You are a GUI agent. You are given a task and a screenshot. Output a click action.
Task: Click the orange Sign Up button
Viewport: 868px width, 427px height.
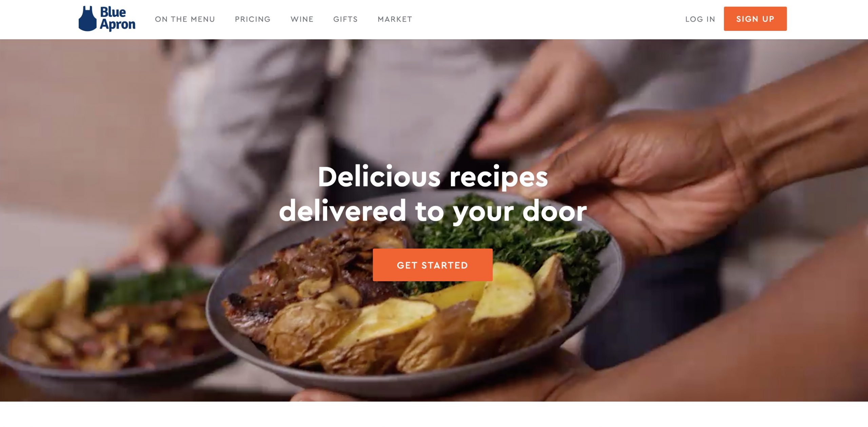pyautogui.click(x=755, y=19)
